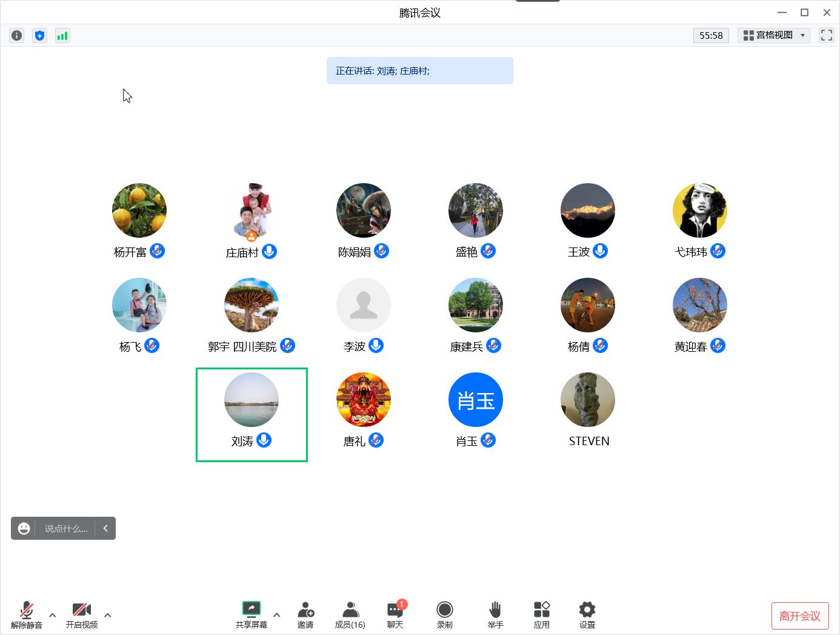Toggle fullscreen mode icon

tap(826, 35)
